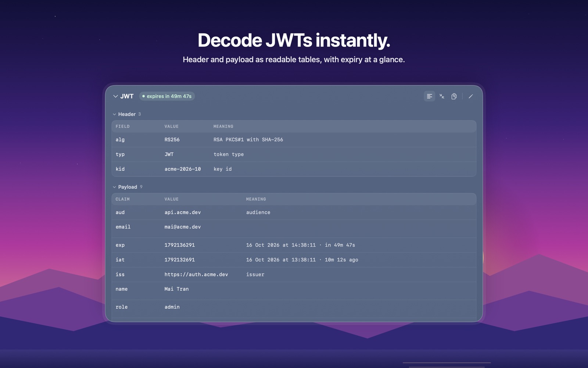Viewport: 588px width, 368px height.
Task: Collapse the Payload section
Action: point(114,187)
